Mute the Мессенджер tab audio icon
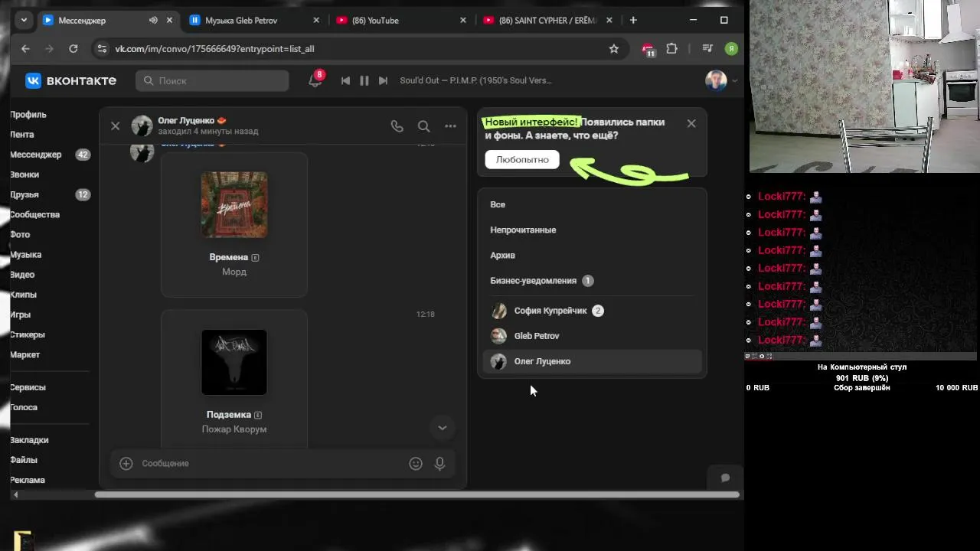Screen dimensions: 980x551 153,21
